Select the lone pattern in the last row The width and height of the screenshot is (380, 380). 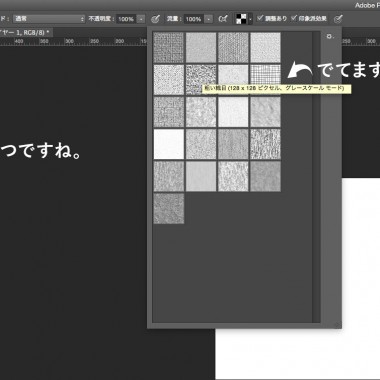pyautogui.click(x=169, y=209)
